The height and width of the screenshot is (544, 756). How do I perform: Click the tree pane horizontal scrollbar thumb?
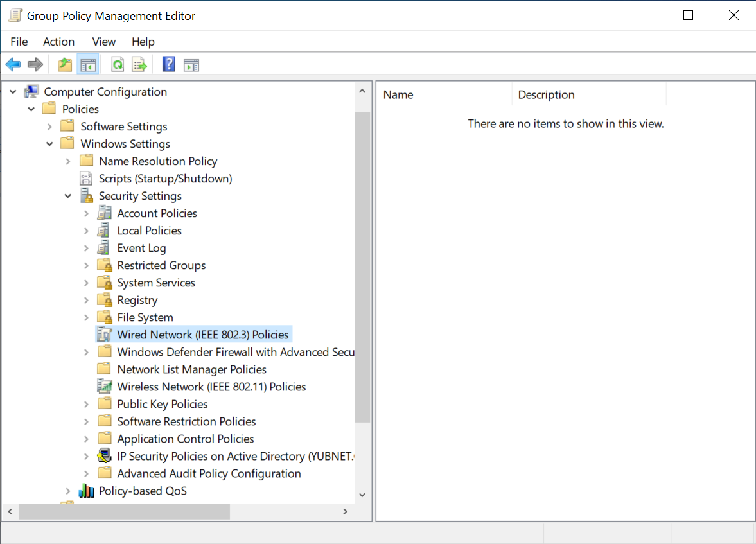124,512
